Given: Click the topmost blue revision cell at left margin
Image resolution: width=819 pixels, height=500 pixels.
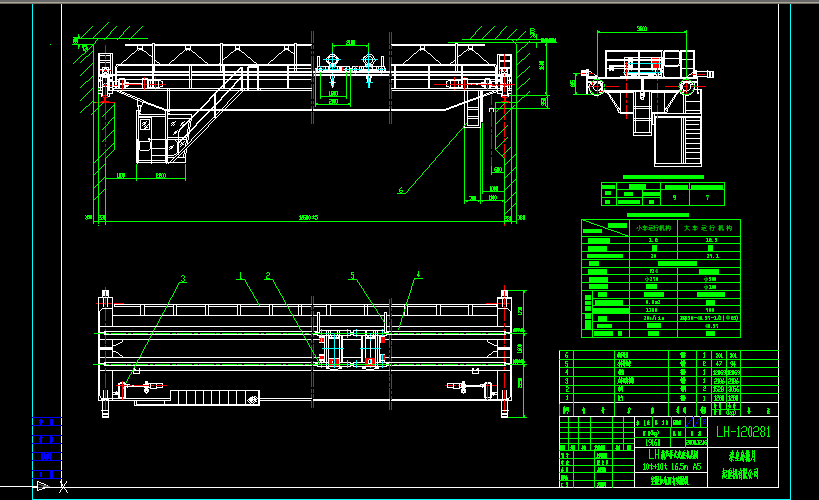Looking at the screenshot, I should tap(45, 422).
